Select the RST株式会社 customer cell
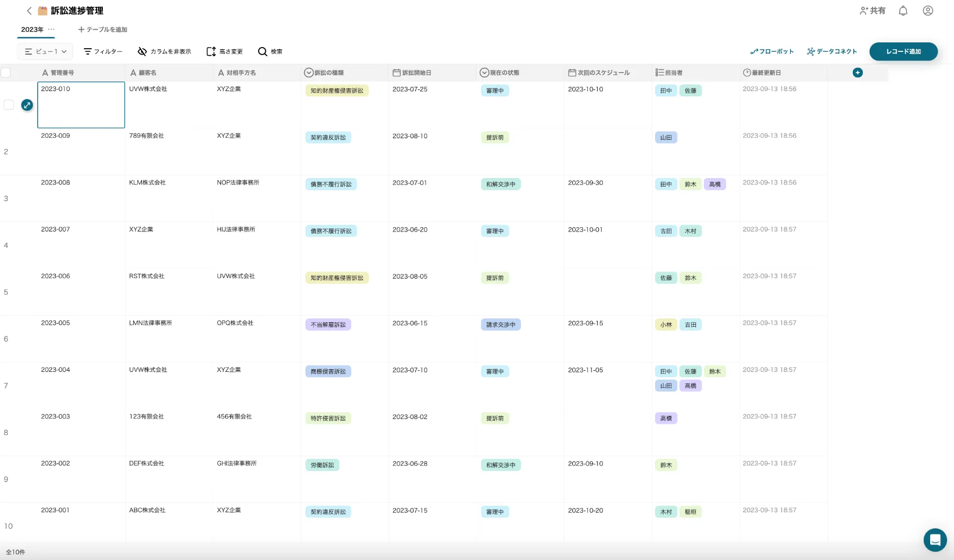The width and height of the screenshot is (954, 560). point(169,292)
